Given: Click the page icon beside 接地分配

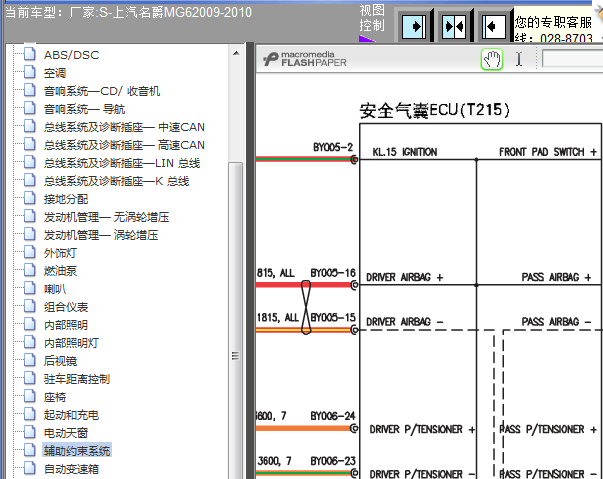Looking at the screenshot, I should [x=30, y=198].
